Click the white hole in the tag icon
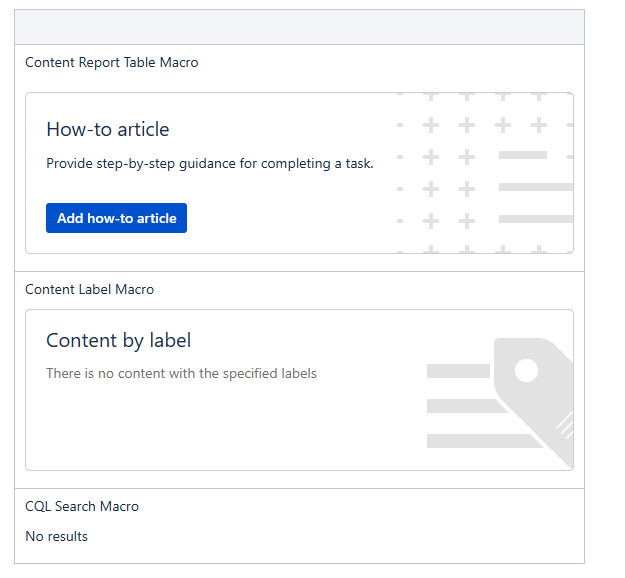Screen dimensions: 625x578 coord(526,370)
